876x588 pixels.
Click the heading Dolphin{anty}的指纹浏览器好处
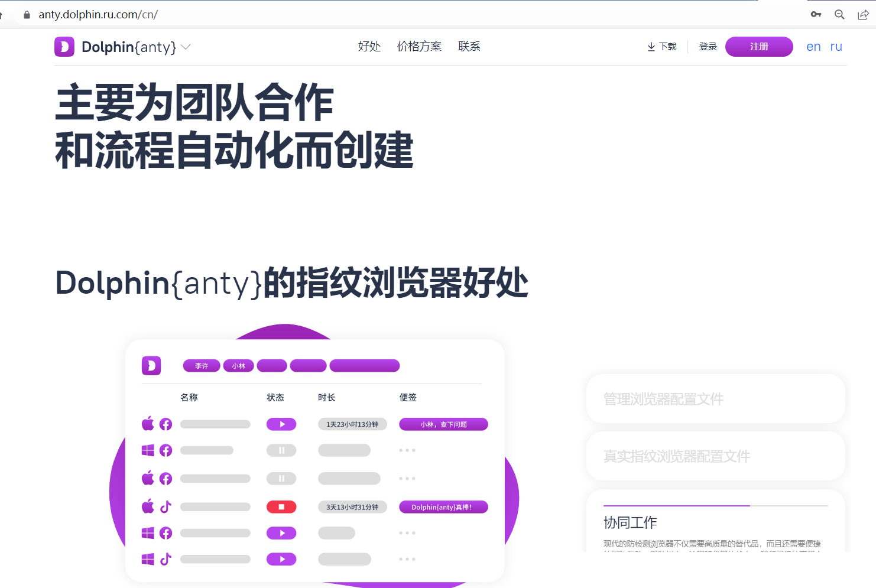tap(291, 282)
